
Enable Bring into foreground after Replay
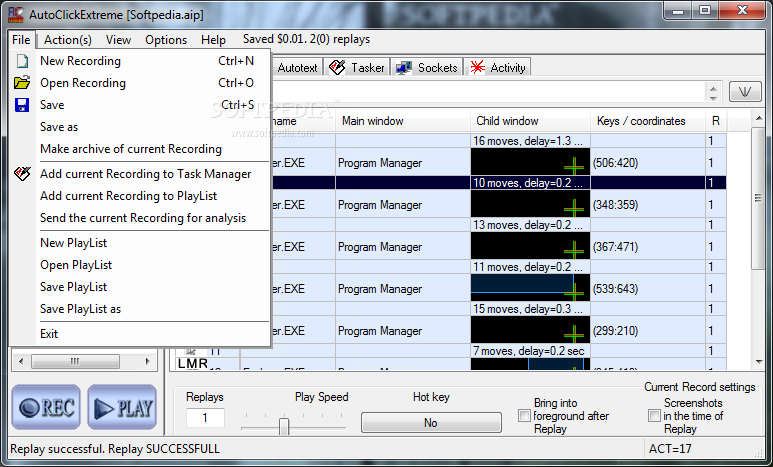tap(524, 416)
